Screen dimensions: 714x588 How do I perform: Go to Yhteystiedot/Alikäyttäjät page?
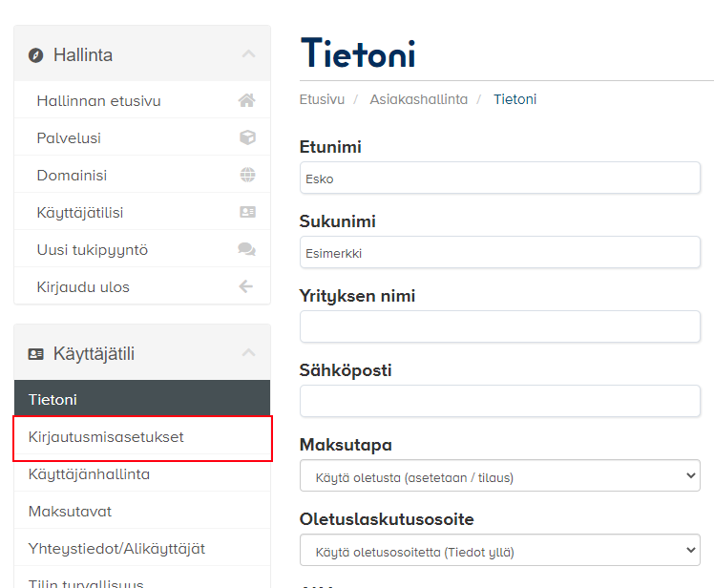pos(116,549)
